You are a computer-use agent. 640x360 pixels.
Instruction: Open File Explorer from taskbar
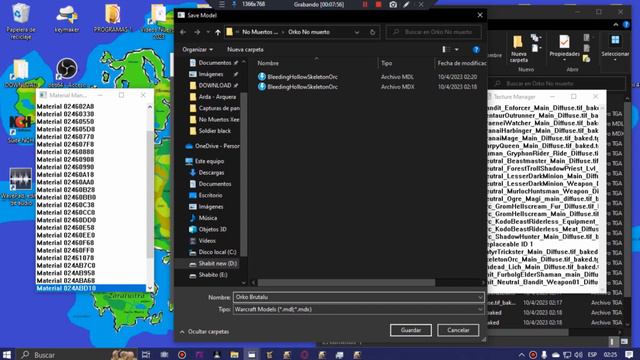pyautogui.click(x=234, y=355)
